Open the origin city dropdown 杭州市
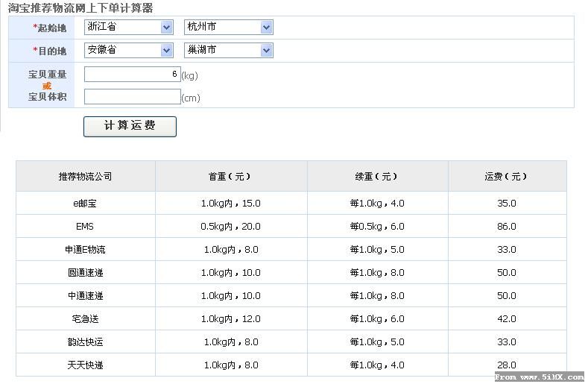588x384 pixels. (x=228, y=27)
